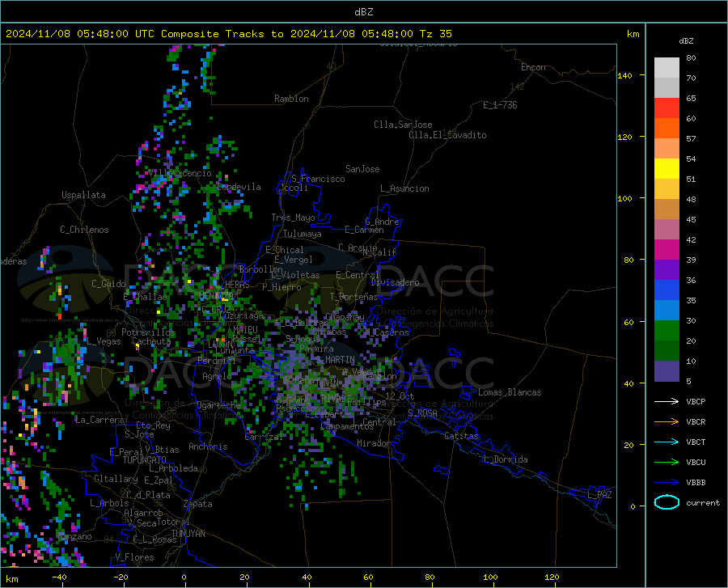
Task: Select the 5-10 dBZ purple swatch
Action: click(x=667, y=371)
